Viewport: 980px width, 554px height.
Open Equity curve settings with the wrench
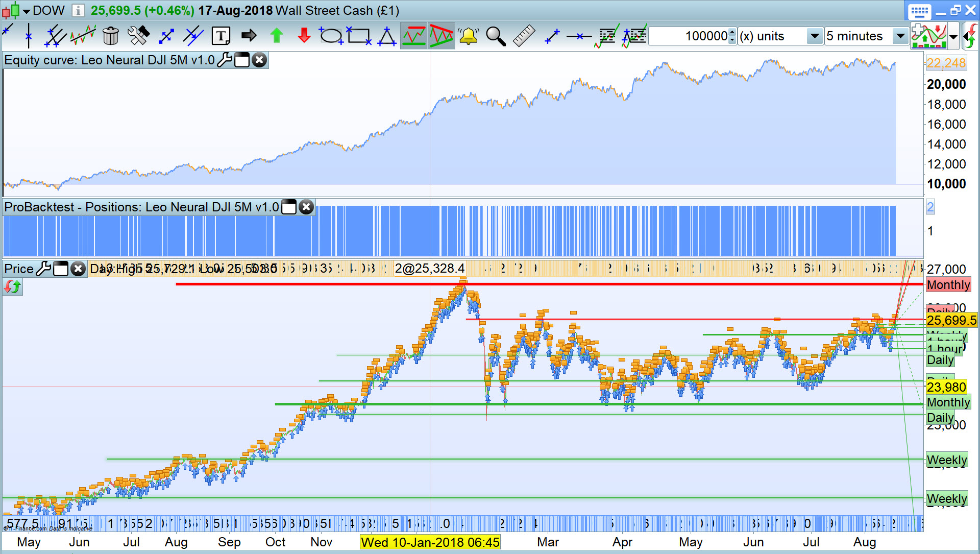pyautogui.click(x=224, y=60)
